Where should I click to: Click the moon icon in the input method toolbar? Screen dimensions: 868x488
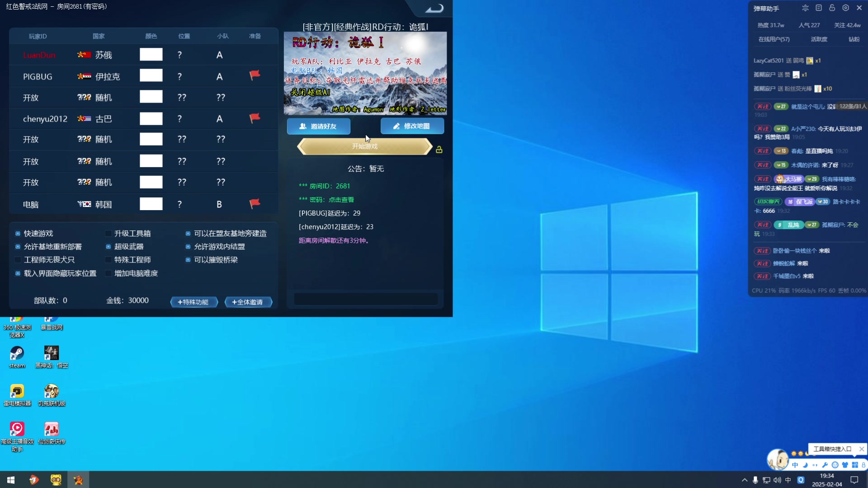point(805,465)
